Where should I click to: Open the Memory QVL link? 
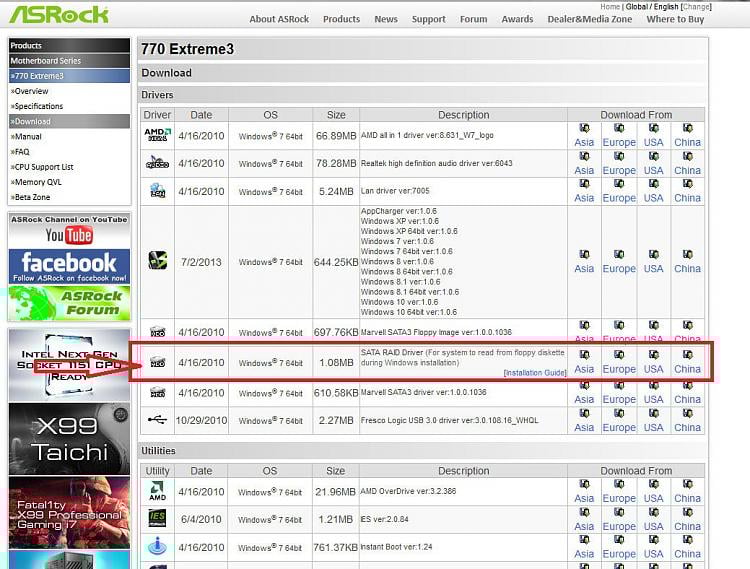tap(36, 182)
